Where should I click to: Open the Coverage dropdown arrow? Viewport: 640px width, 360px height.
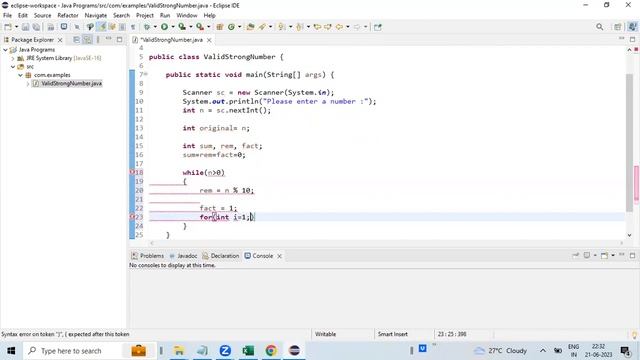click(x=191, y=27)
